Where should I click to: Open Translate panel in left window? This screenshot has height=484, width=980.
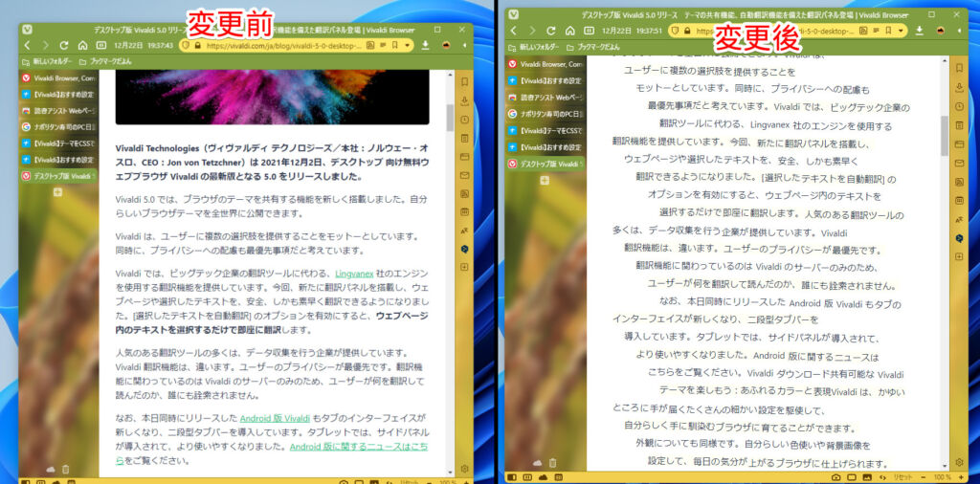click(x=464, y=231)
